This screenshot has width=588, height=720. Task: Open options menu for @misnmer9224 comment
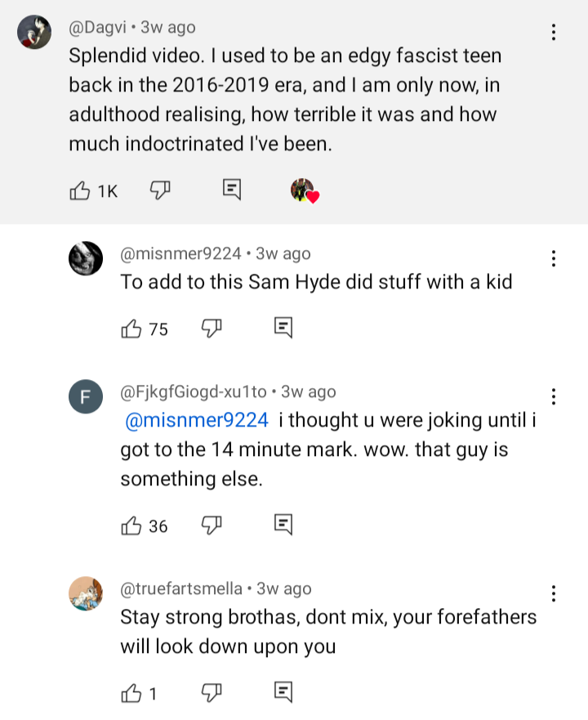click(x=554, y=259)
